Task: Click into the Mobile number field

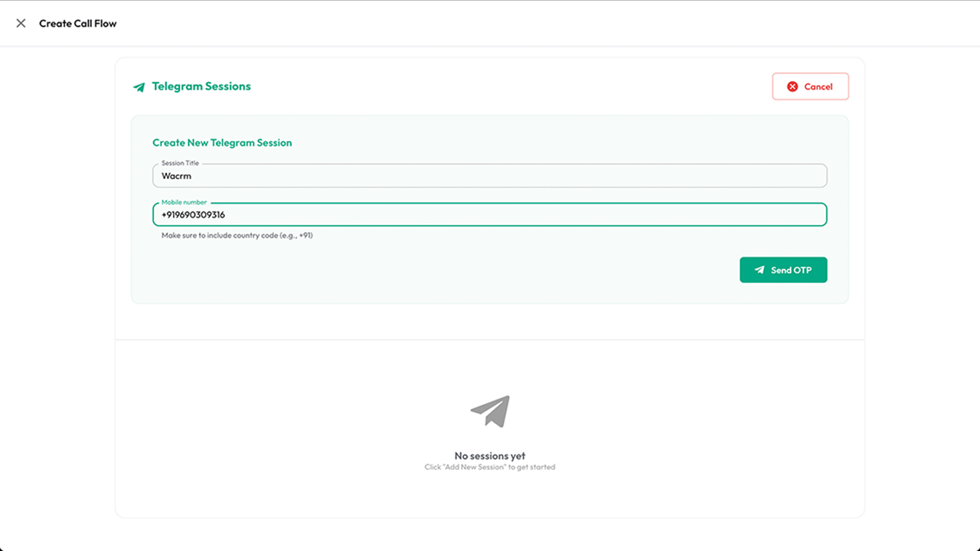Action: coord(490,214)
